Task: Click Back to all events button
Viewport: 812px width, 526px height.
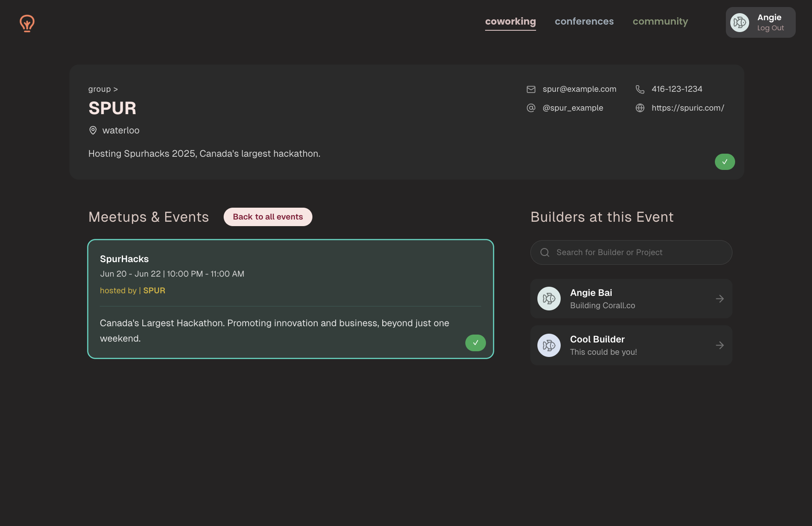Action: pyautogui.click(x=268, y=217)
